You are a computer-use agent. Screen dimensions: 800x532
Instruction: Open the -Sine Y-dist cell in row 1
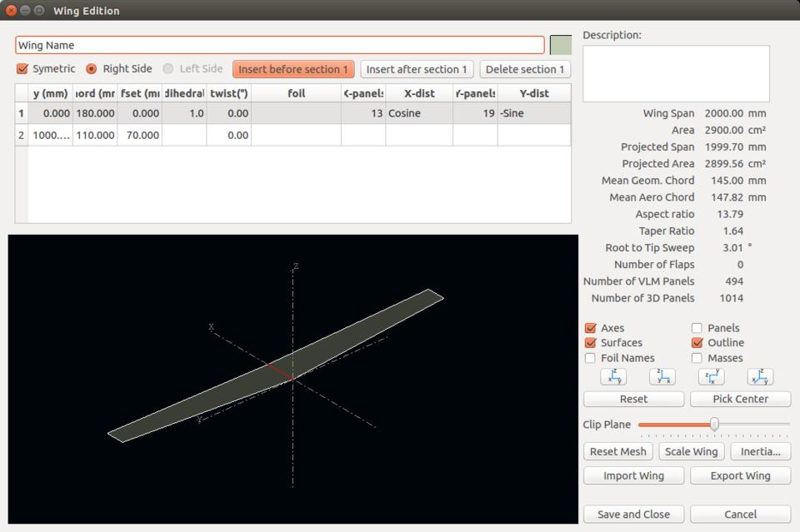[x=533, y=113]
